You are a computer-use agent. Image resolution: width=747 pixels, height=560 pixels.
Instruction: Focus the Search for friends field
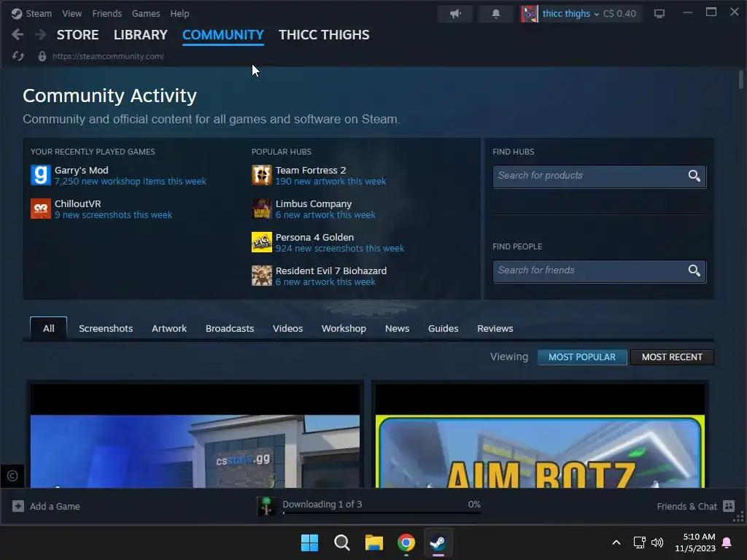click(x=600, y=271)
